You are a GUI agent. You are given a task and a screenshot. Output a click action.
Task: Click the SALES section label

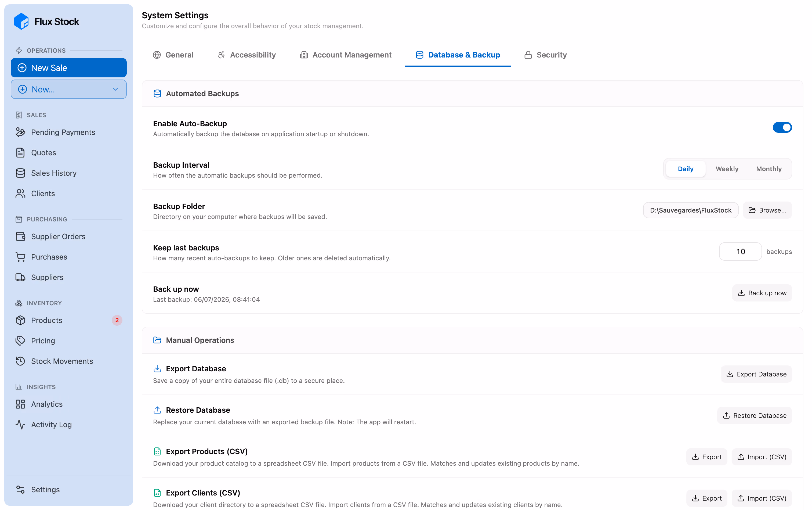coord(37,115)
